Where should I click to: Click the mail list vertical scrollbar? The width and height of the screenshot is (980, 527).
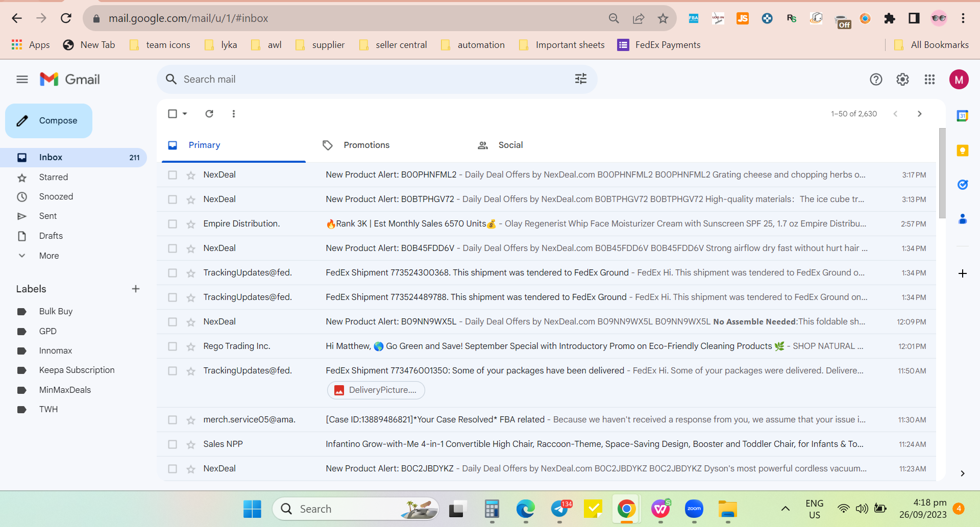942,173
